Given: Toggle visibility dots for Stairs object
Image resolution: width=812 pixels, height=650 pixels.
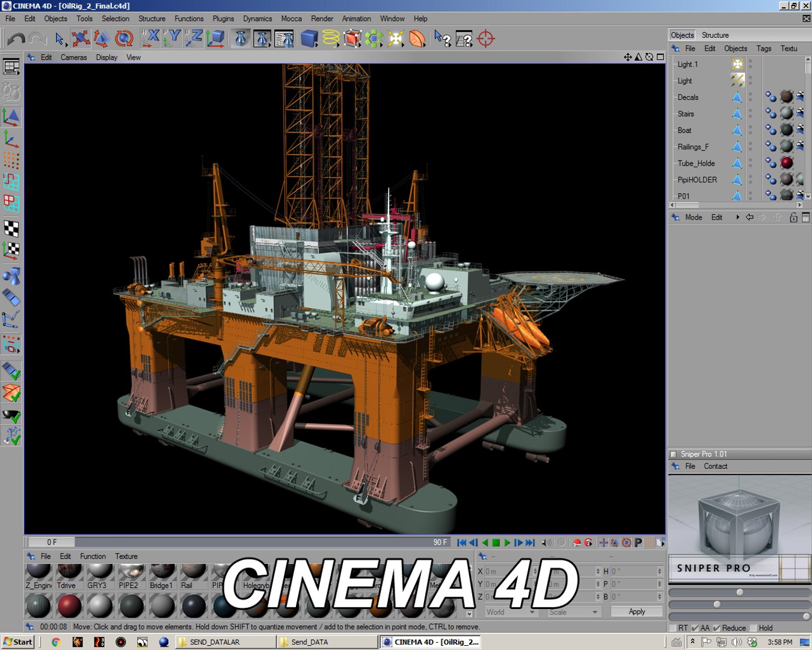Looking at the screenshot, I should click(x=751, y=114).
